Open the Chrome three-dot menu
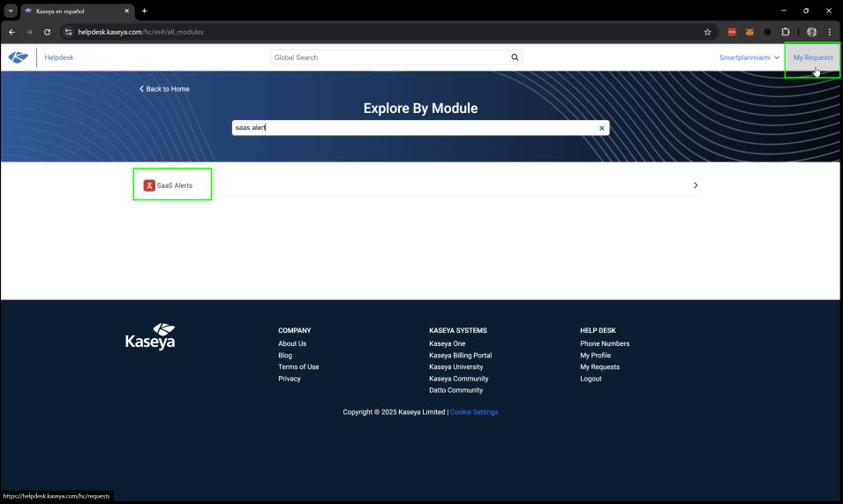Screen dimensions: 843x504 [x=830, y=33]
